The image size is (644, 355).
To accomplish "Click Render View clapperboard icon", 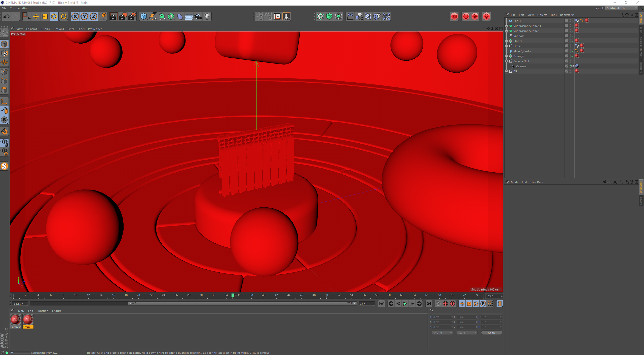I will click(113, 17).
